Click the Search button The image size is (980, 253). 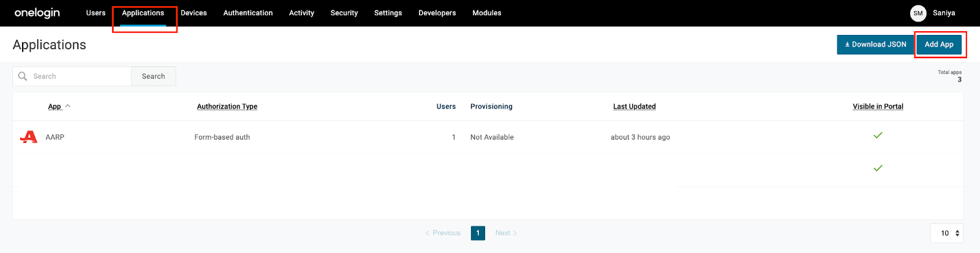[154, 76]
